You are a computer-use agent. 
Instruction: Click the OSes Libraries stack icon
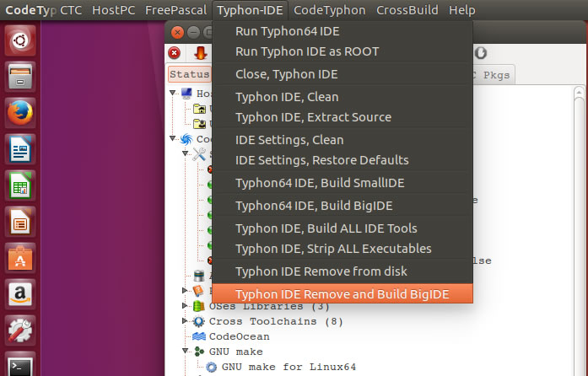[199, 306]
